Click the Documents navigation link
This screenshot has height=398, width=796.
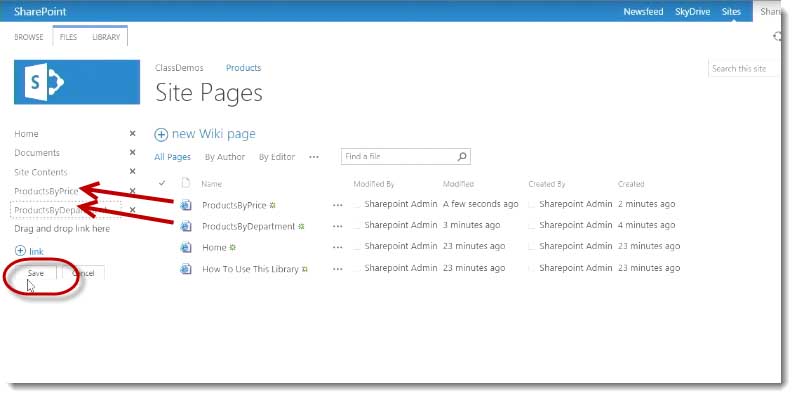37,152
